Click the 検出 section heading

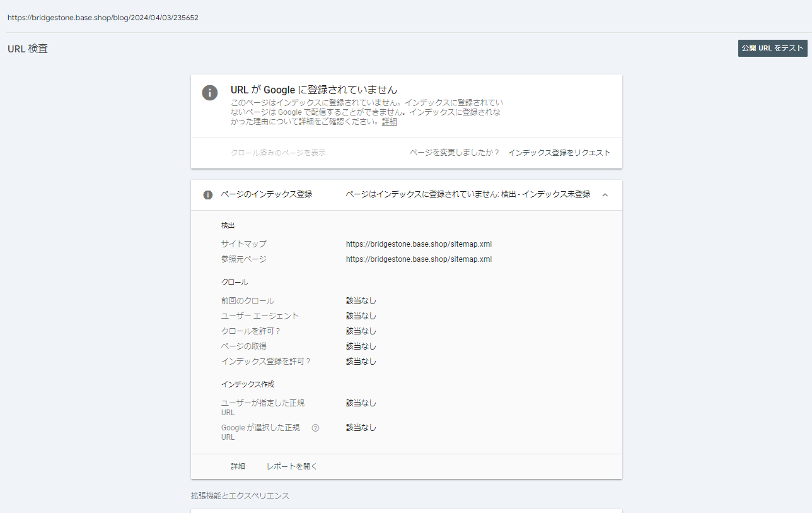coord(228,225)
